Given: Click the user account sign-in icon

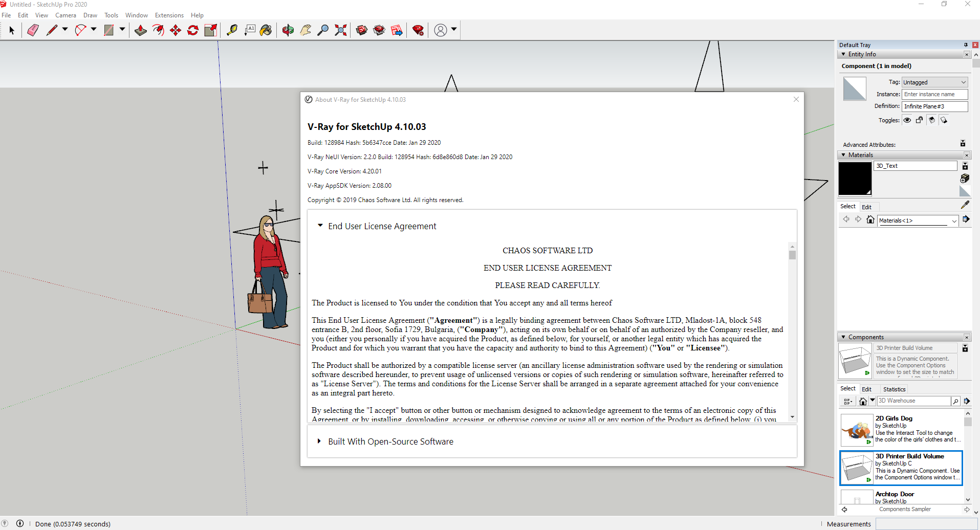Looking at the screenshot, I should click(x=441, y=31).
